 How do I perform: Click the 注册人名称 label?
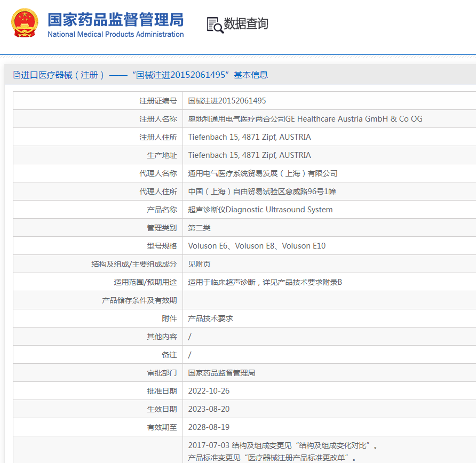coord(158,119)
